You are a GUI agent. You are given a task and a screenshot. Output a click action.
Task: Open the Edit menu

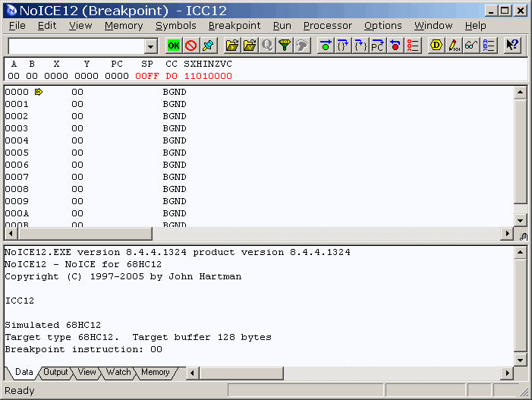point(47,26)
